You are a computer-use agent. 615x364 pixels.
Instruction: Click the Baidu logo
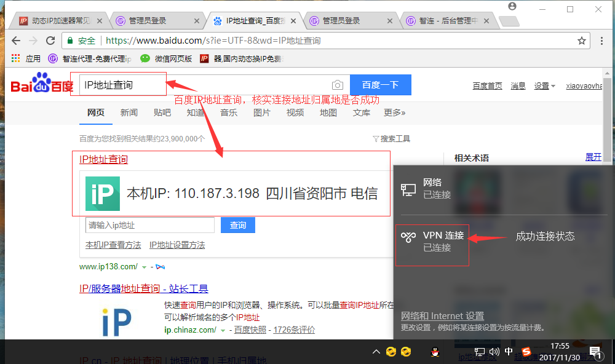(x=41, y=84)
